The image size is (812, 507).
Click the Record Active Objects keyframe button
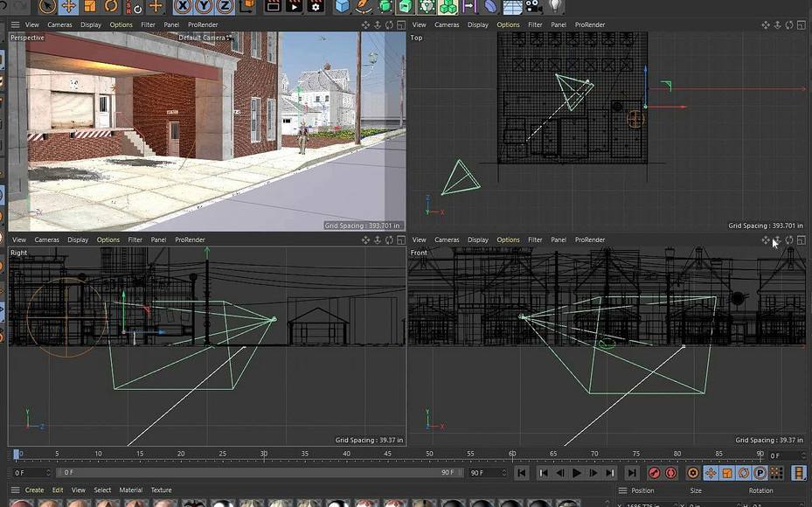654,473
